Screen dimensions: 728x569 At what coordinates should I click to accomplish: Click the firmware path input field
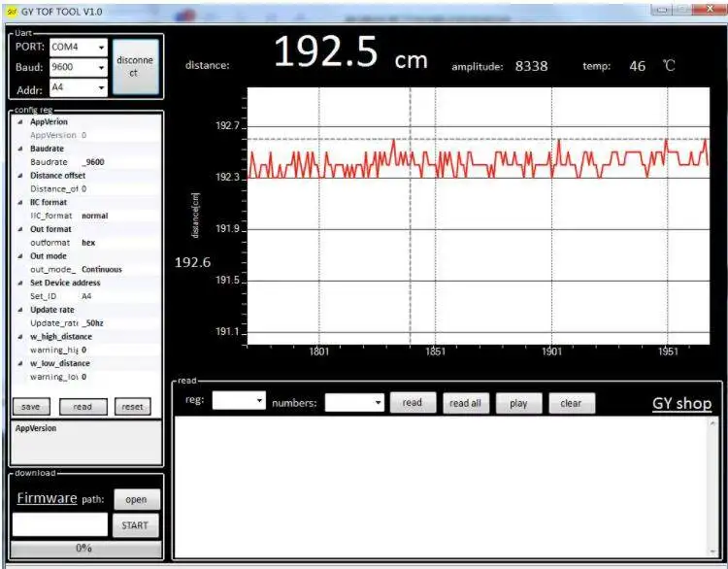pos(60,525)
